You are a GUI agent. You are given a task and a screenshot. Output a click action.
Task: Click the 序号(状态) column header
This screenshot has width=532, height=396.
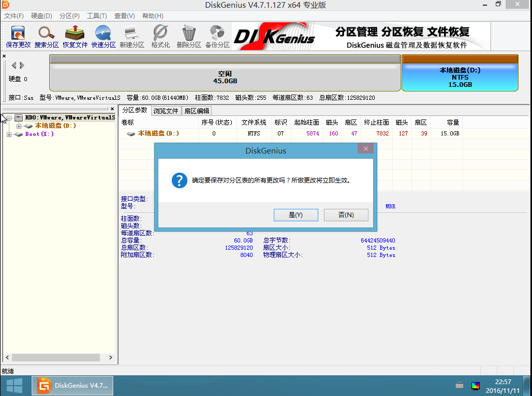pos(217,123)
